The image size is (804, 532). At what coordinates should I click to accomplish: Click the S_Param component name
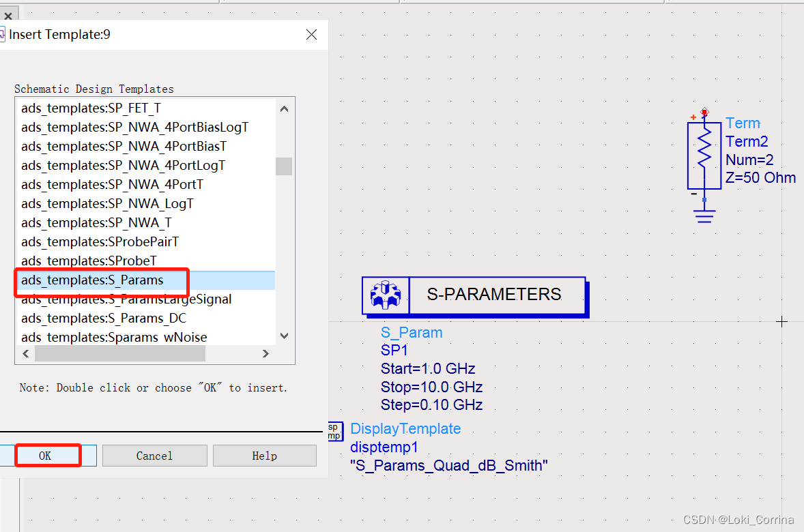412,333
